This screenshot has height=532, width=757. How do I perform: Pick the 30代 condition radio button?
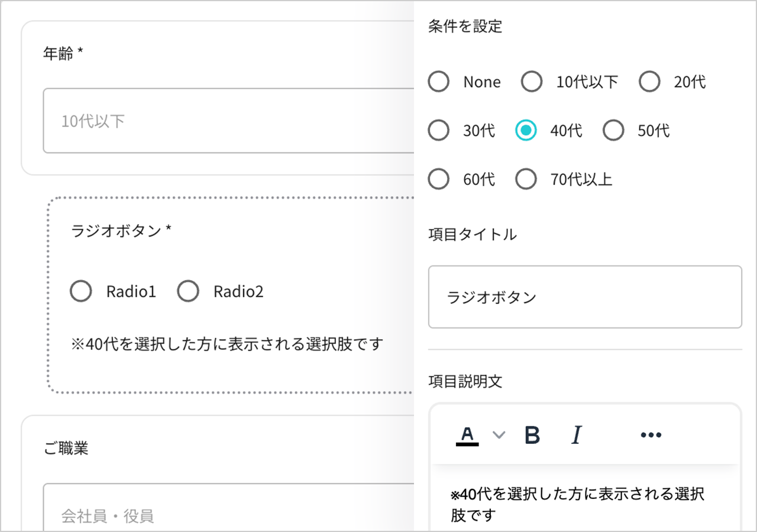[x=438, y=130]
